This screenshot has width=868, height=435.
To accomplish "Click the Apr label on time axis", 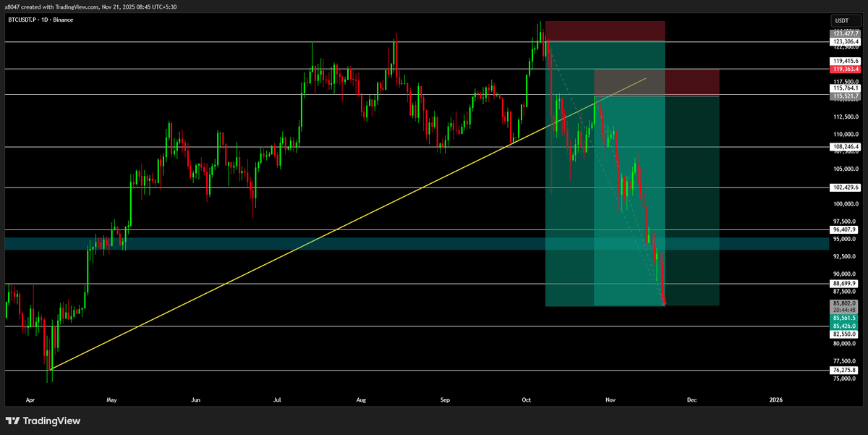I will [x=30, y=399].
